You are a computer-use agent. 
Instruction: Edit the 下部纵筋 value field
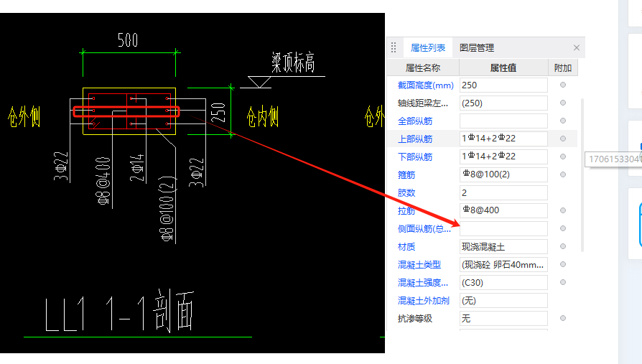(503, 157)
